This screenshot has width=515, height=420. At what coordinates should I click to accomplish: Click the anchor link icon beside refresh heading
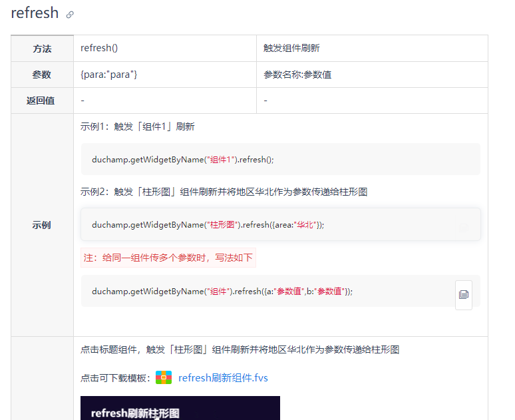pos(70,15)
